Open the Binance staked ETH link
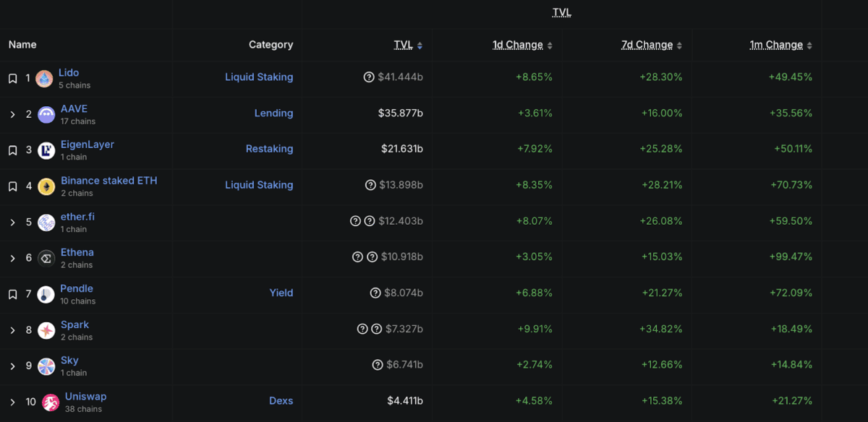The height and width of the screenshot is (422, 868). (109, 181)
